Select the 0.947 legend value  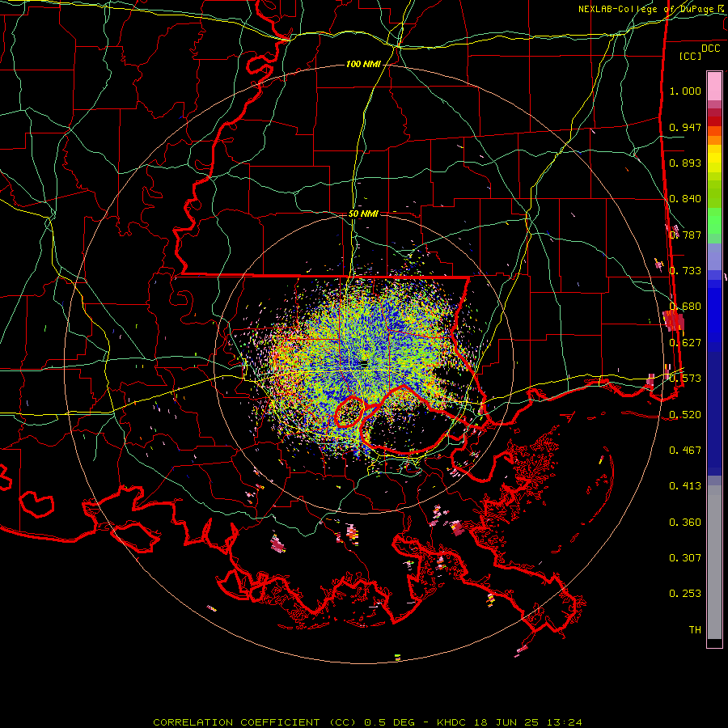(685, 127)
